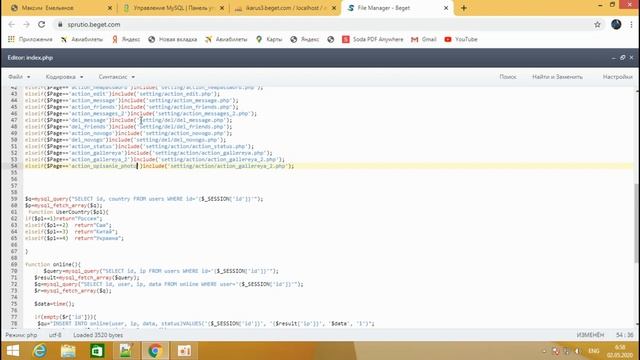The height and width of the screenshot is (360, 640).
Task: Close the index.php editor panel
Action: (x=631, y=58)
